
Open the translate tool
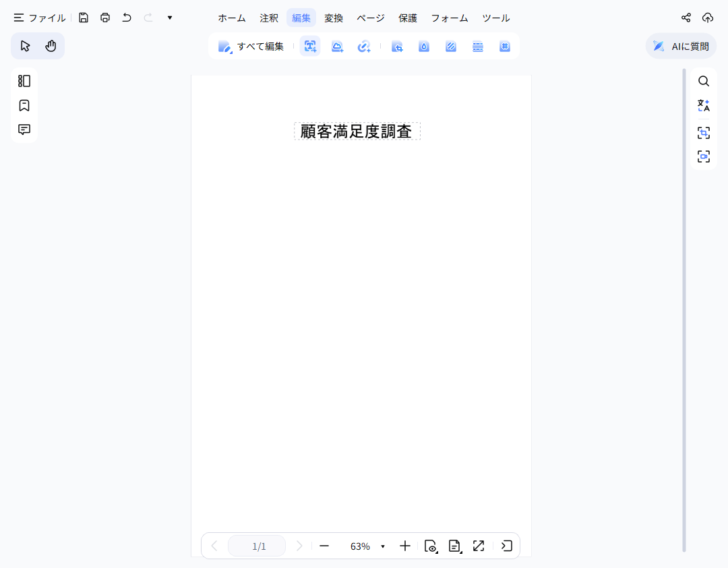pos(703,105)
